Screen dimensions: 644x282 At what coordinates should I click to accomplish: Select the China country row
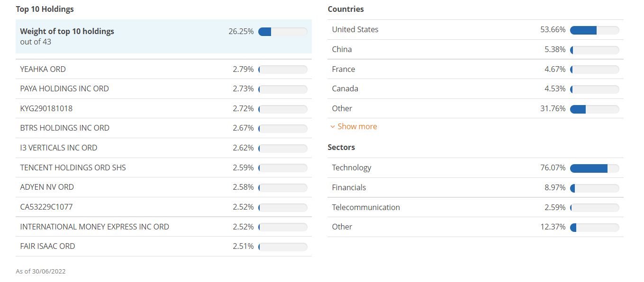coord(342,49)
